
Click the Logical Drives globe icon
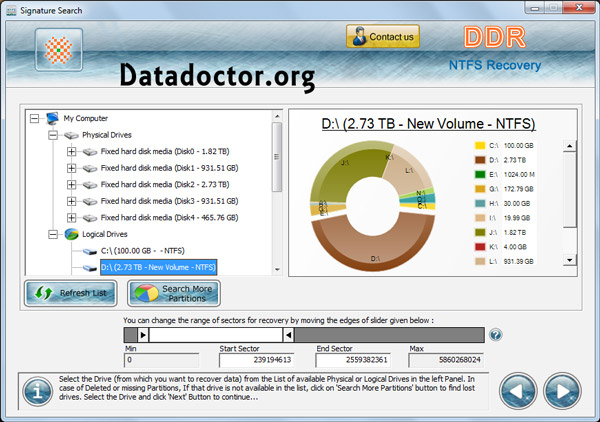(x=71, y=234)
